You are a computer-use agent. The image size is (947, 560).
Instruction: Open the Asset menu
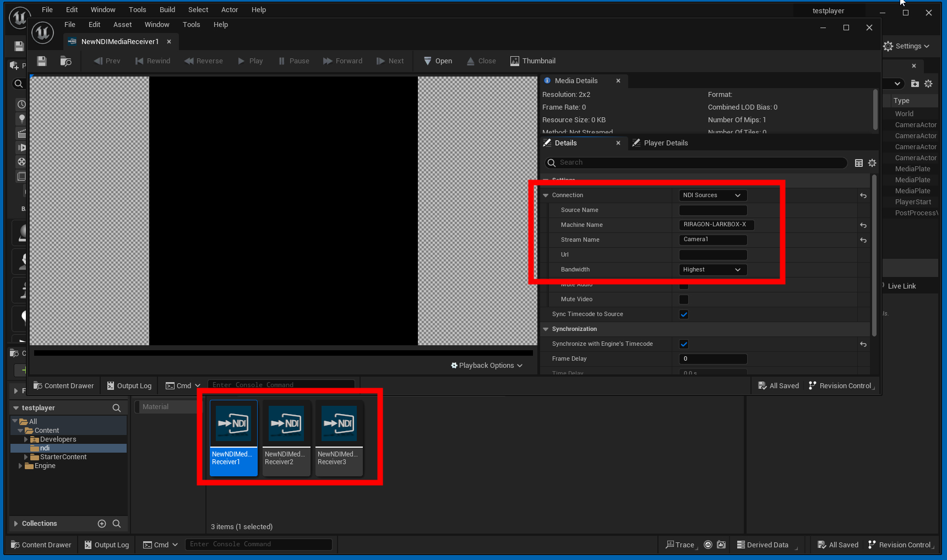[x=122, y=25]
